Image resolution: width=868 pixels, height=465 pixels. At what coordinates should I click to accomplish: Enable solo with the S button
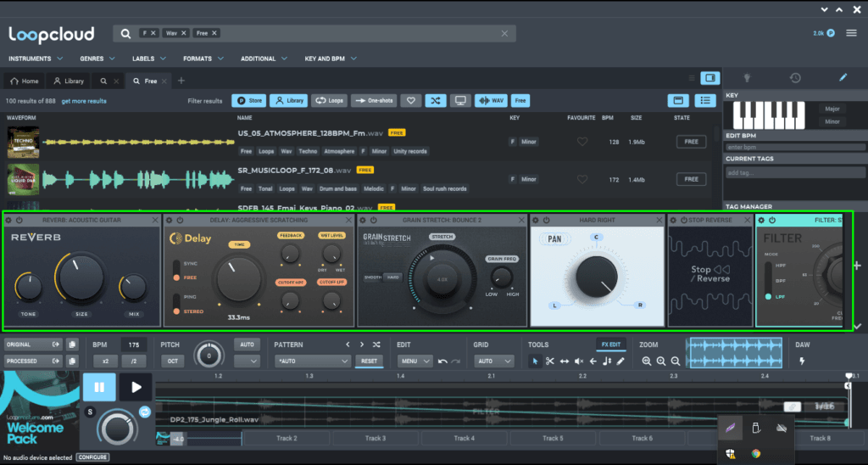[x=90, y=412]
